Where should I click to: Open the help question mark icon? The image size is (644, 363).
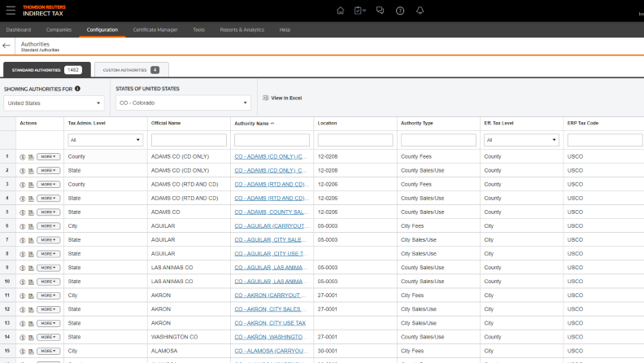point(400,11)
